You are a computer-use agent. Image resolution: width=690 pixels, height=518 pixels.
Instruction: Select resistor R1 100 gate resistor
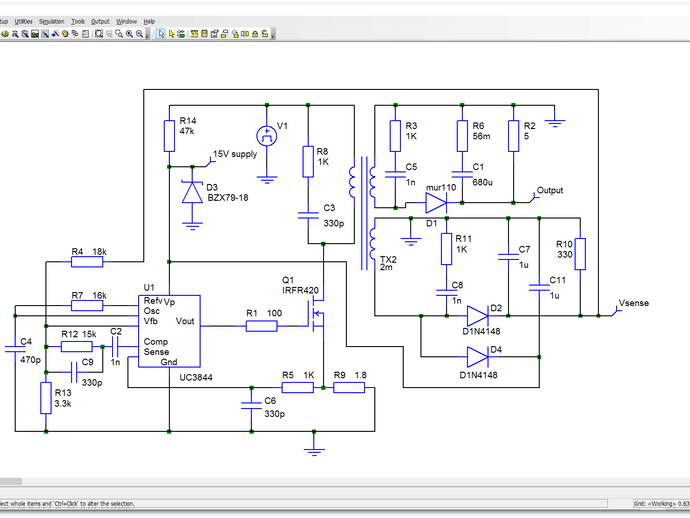(261, 326)
